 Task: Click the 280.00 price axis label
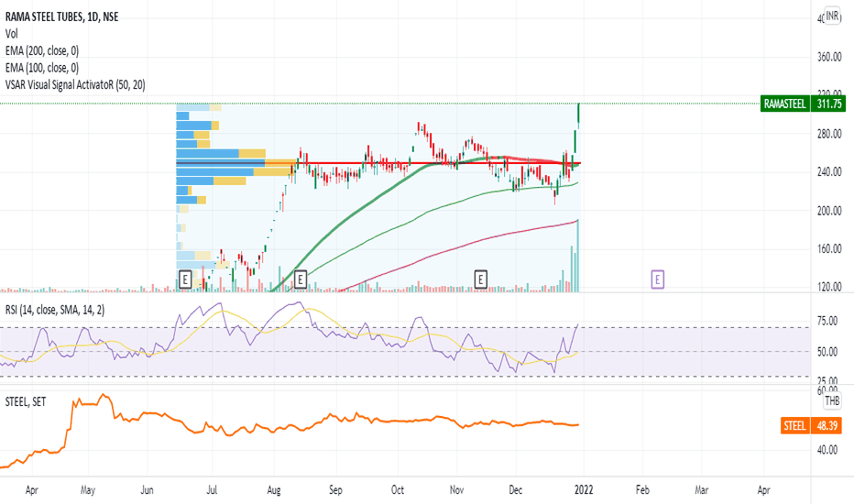[829, 134]
